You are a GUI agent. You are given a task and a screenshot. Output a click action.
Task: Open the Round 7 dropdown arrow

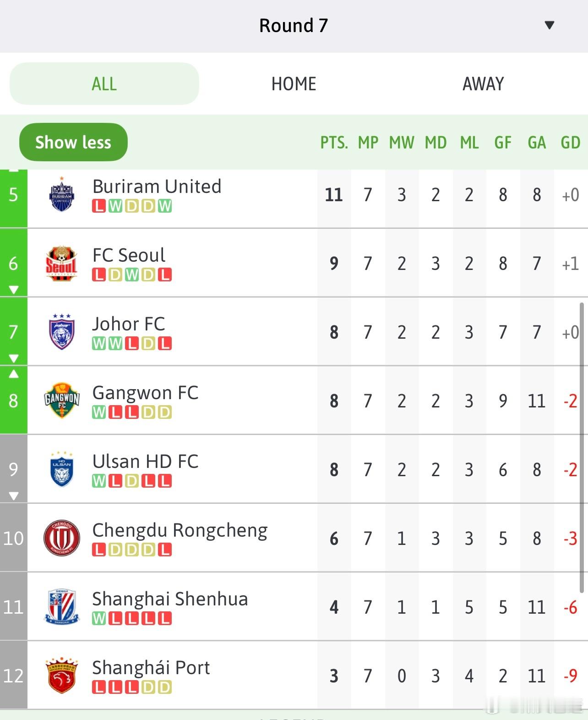[x=550, y=25]
